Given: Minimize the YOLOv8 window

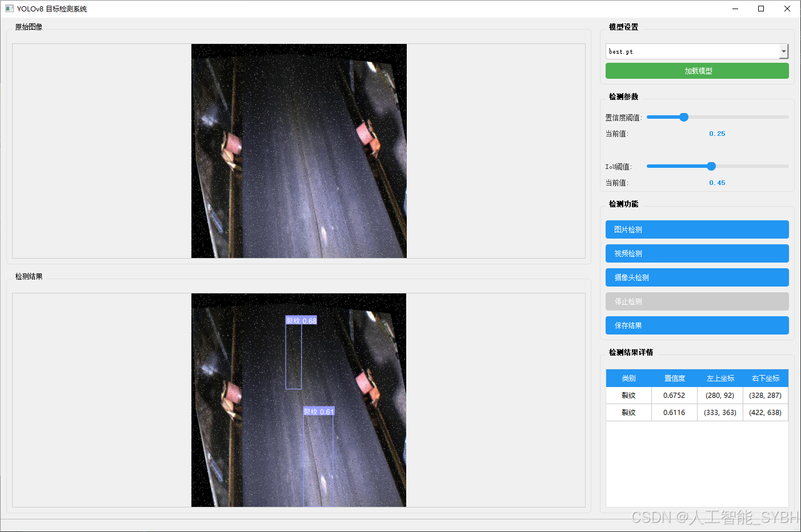Looking at the screenshot, I should (735, 9).
